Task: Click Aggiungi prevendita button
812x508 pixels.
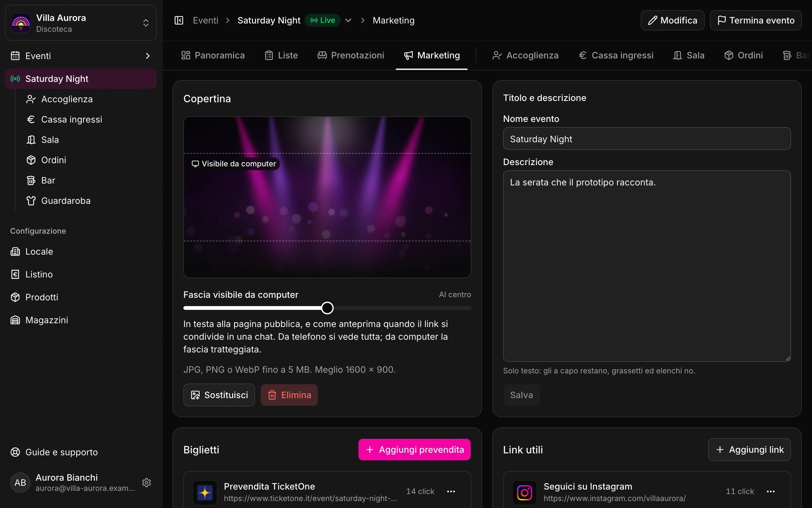Action: pyautogui.click(x=414, y=450)
